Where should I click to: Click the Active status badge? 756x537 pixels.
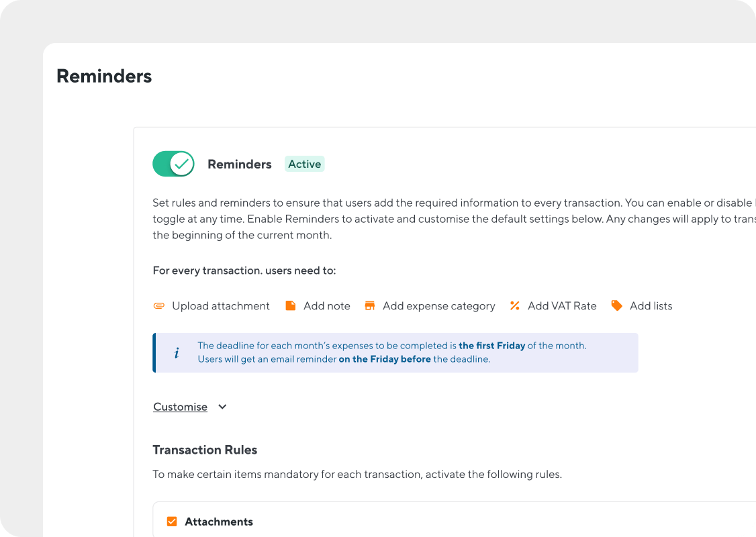[x=304, y=164]
